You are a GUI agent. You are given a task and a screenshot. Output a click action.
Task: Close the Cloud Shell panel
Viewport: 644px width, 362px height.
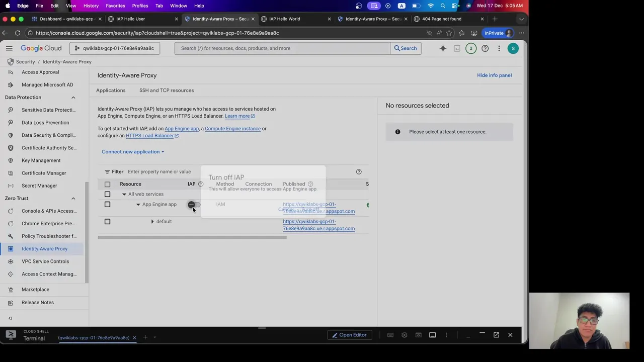[x=510, y=335]
